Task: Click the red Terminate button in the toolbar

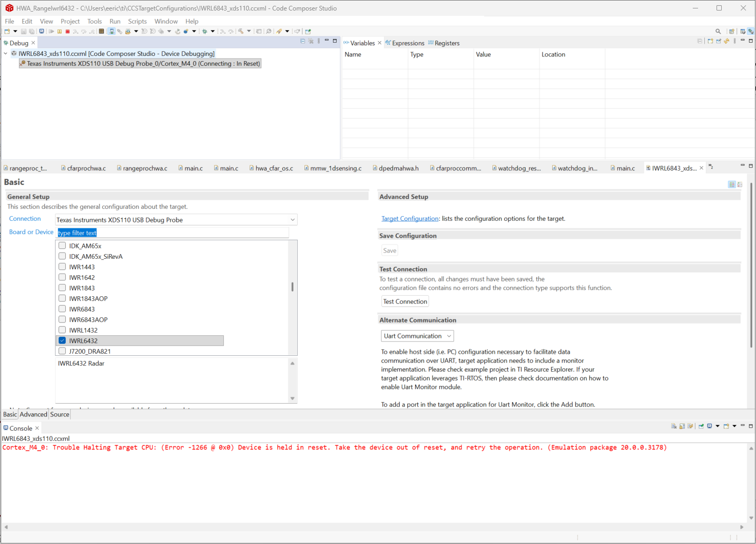Action: pyautogui.click(x=67, y=32)
